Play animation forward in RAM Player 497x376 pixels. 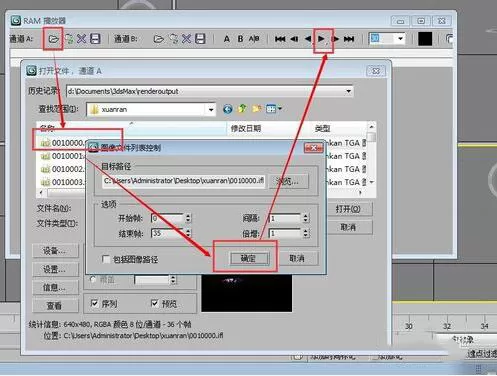(x=321, y=39)
